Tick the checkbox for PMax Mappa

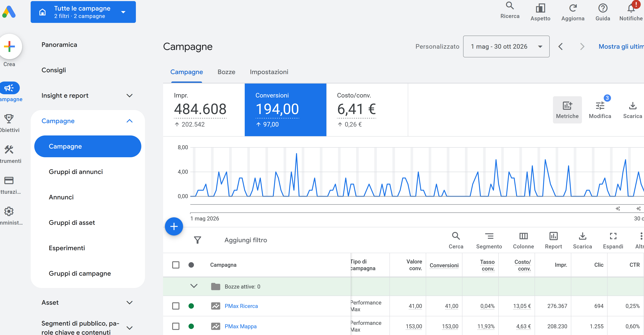click(x=176, y=326)
